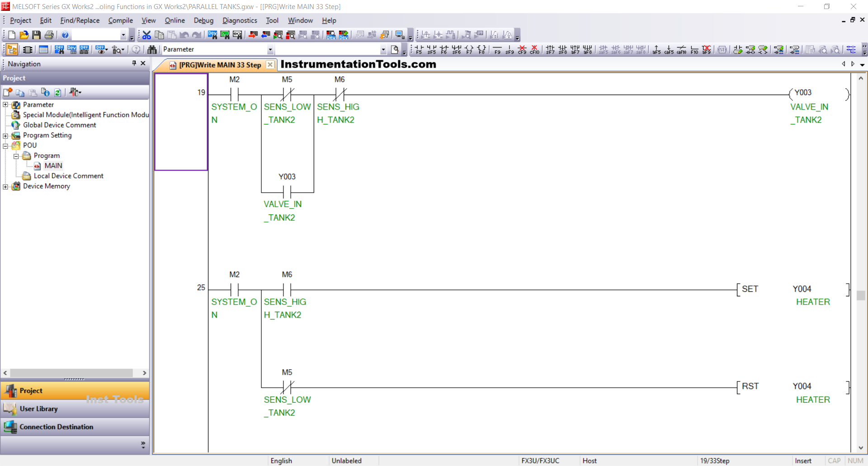
Task: Cut the selected ladder element
Action: pyautogui.click(x=146, y=35)
